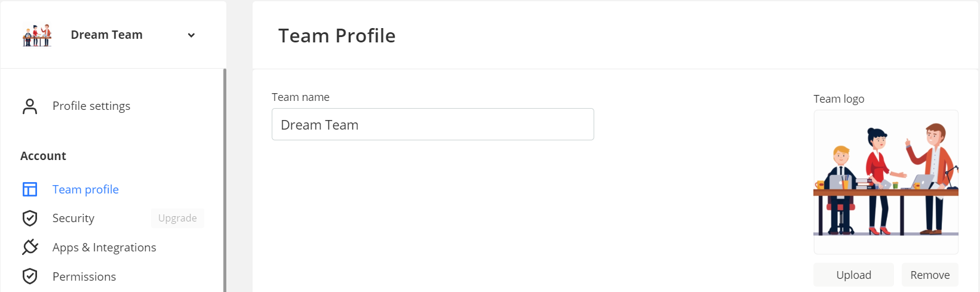Focus the Team name input field
The height and width of the screenshot is (292, 980).
pos(432,125)
